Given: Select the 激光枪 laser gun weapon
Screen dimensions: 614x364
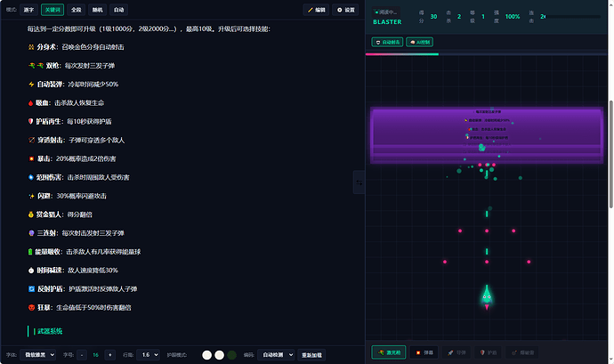Looking at the screenshot, I should coord(389,352).
